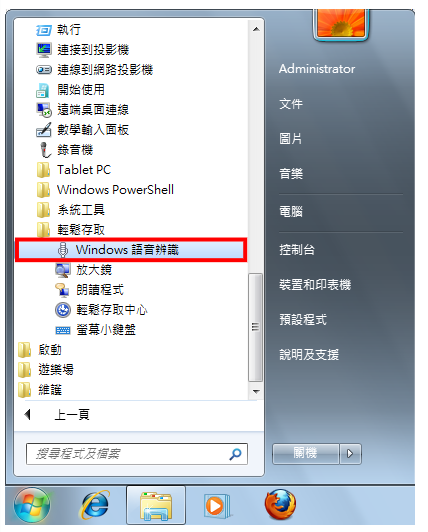This screenshot has width=428, height=532.
Task: Launch 螢幕小鍵盤 keyboard icon
Action: click(x=62, y=330)
